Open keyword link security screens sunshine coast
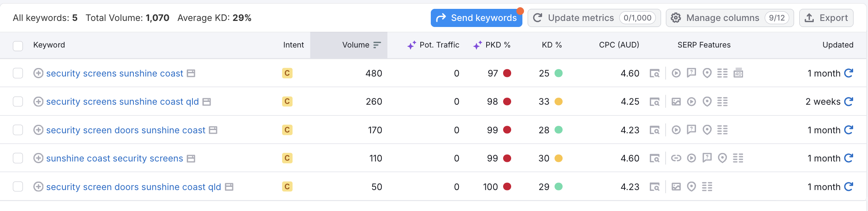This screenshot has height=211, width=868. 115,73
